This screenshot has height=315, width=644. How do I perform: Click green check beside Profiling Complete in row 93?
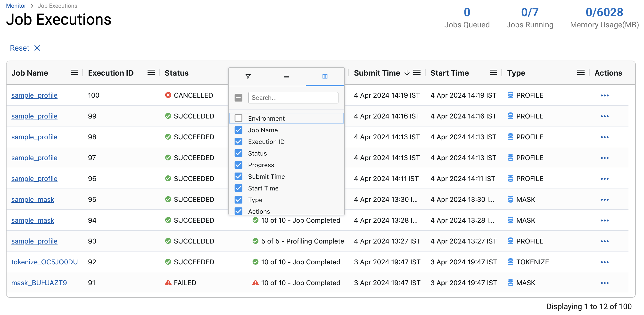pos(255,241)
